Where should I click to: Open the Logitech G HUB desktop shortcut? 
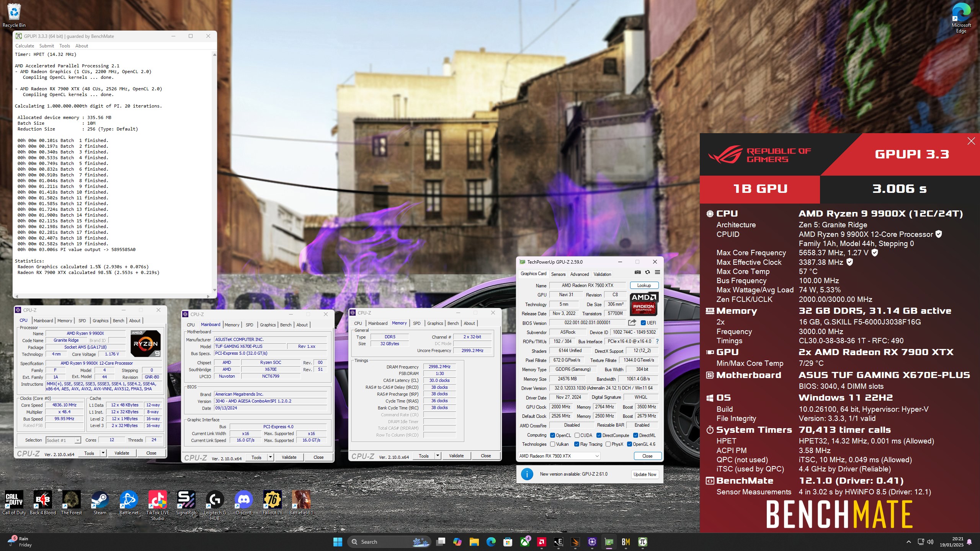[215, 505]
